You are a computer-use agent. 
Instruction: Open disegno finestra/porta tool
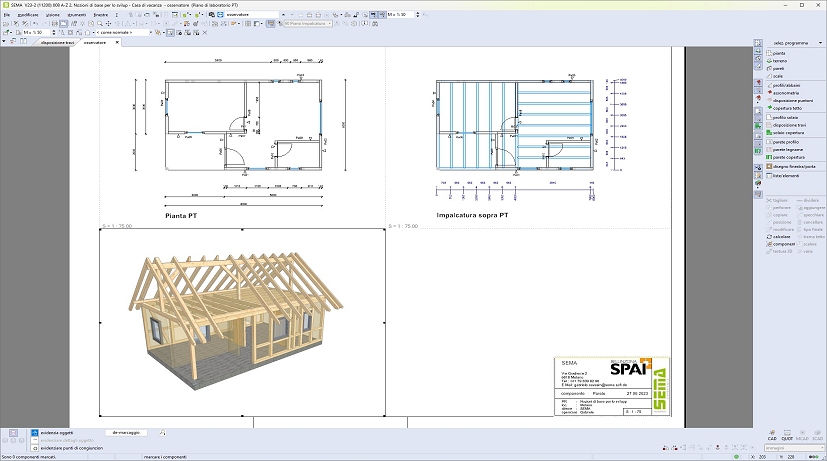767,165
